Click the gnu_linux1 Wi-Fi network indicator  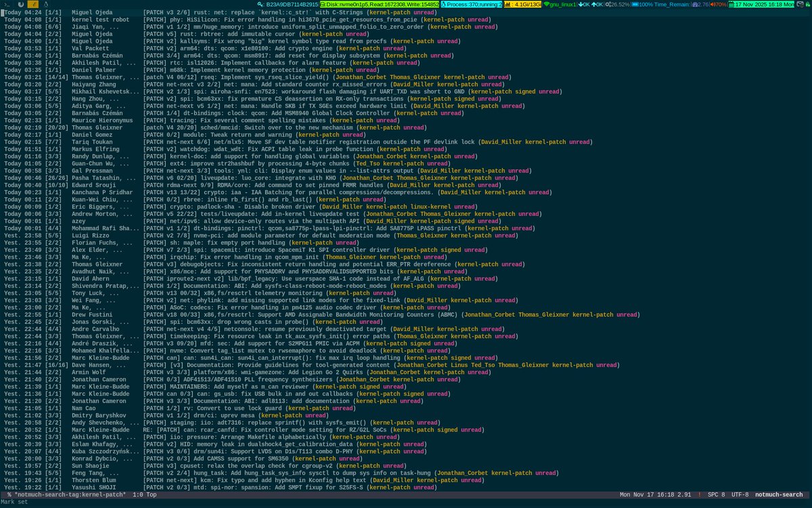(560, 4)
